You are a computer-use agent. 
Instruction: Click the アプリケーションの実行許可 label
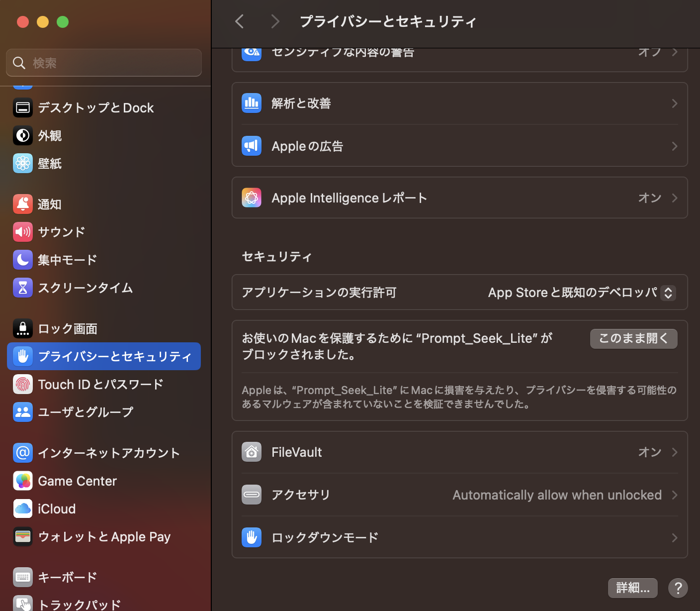pos(319,292)
